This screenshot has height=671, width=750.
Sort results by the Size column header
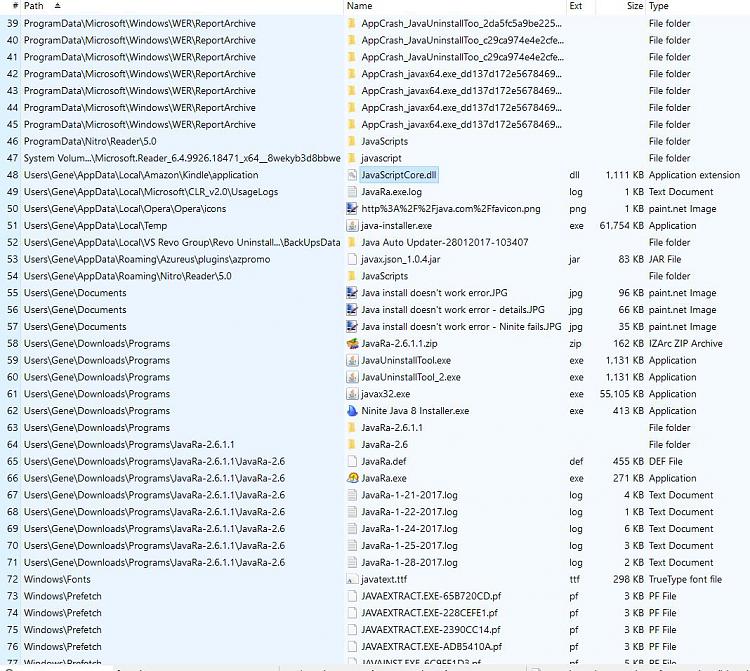pyautogui.click(x=635, y=6)
